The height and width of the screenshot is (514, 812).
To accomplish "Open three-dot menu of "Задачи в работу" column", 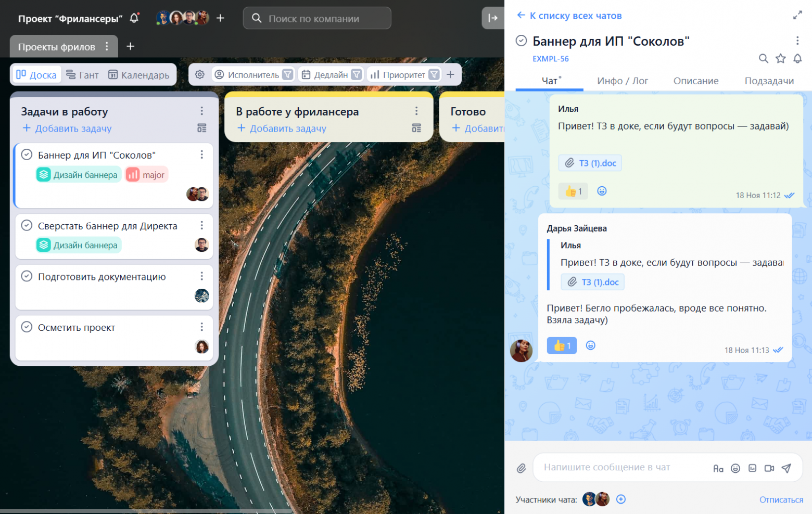I will pos(202,111).
